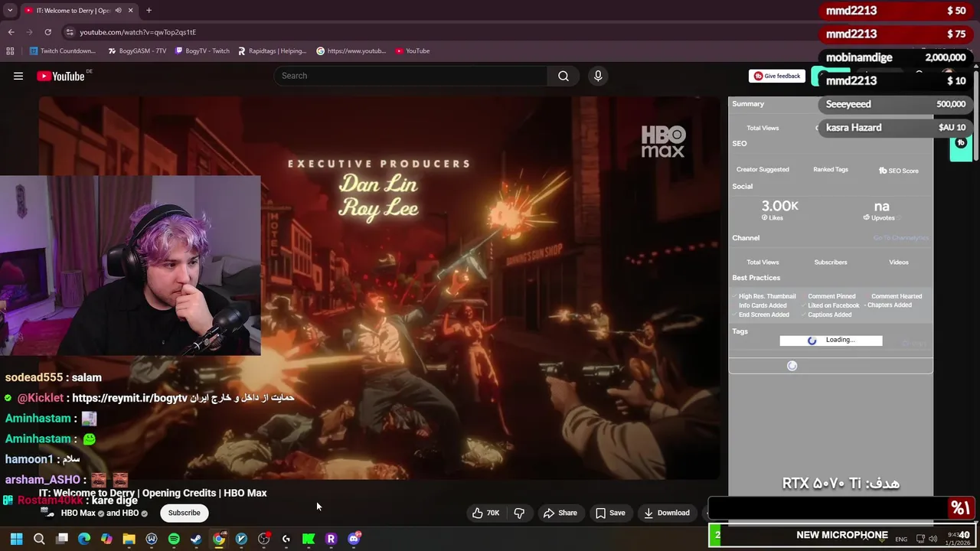This screenshot has height=551, width=980.
Task: Dislike the video with the thumbs-down
Action: 519,513
